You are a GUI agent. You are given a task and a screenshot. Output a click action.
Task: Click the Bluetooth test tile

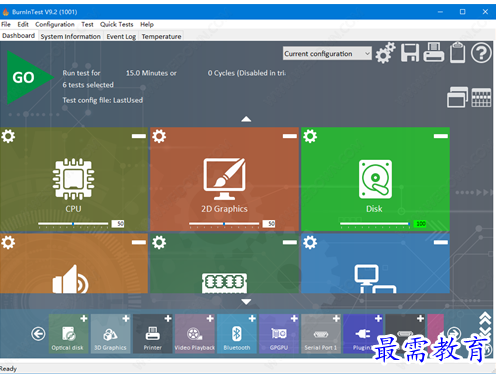click(237, 334)
